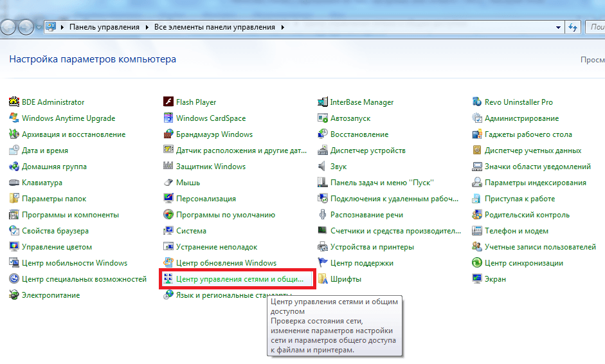
Task: Open Счетчики и средства производительности link
Action: (395, 231)
